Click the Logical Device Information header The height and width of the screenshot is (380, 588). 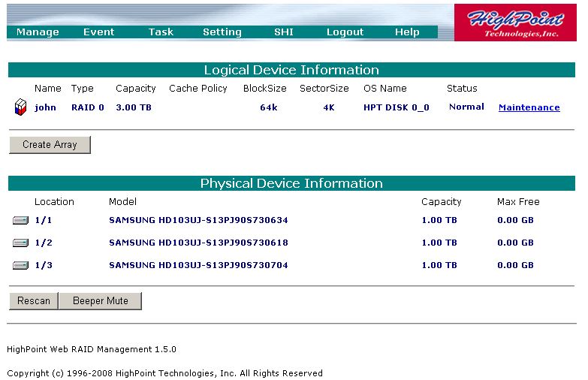tap(291, 70)
